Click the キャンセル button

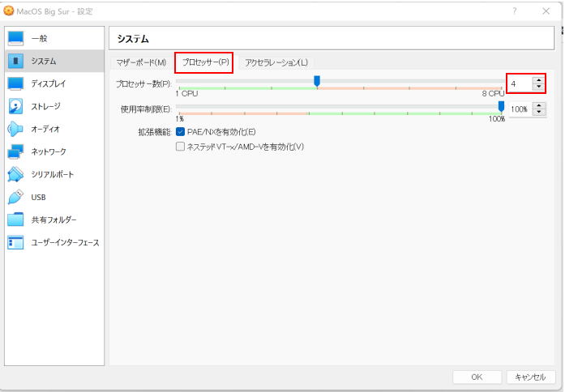(530, 377)
